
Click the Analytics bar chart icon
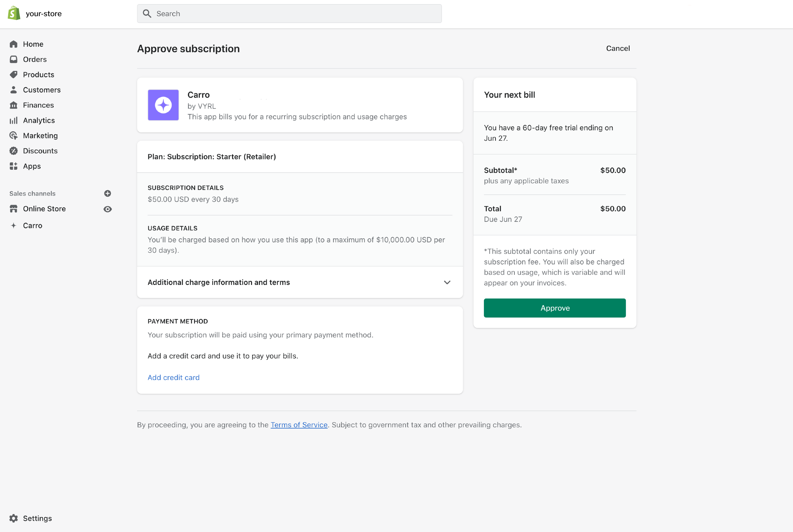(14, 121)
